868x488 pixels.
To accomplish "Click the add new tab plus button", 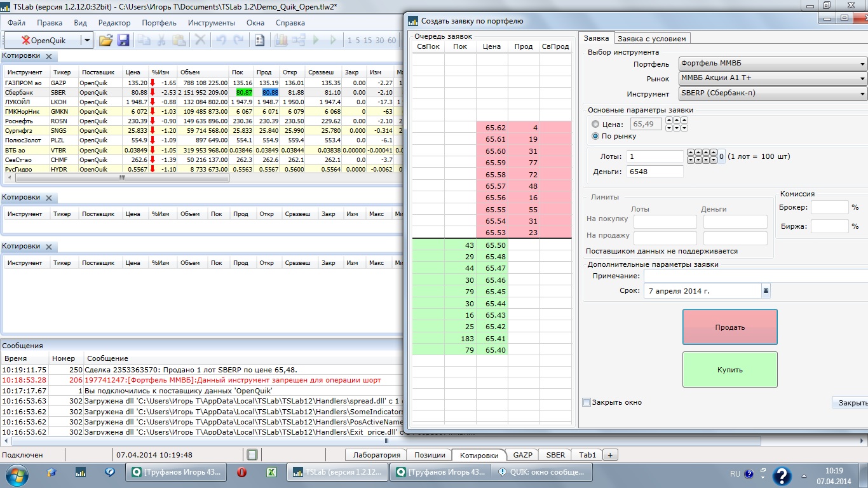I will [x=610, y=455].
